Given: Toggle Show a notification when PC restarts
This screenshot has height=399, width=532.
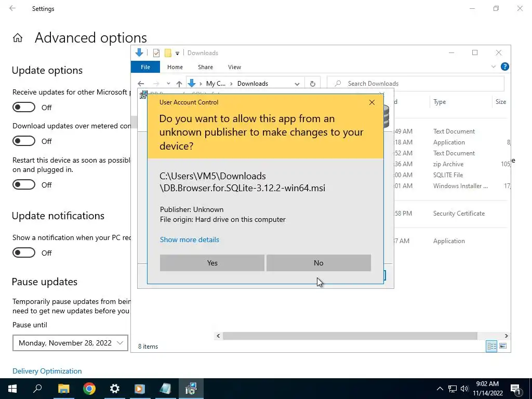Looking at the screenshot, I should click(24, 253).
